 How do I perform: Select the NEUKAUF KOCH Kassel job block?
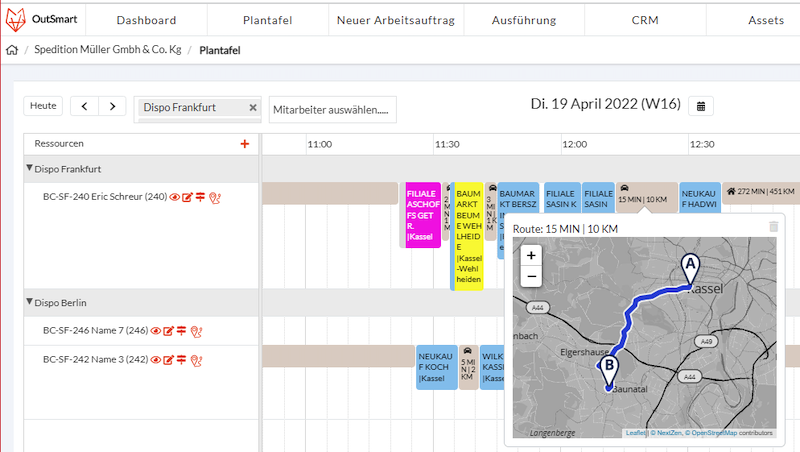click(x=436, y=367)
